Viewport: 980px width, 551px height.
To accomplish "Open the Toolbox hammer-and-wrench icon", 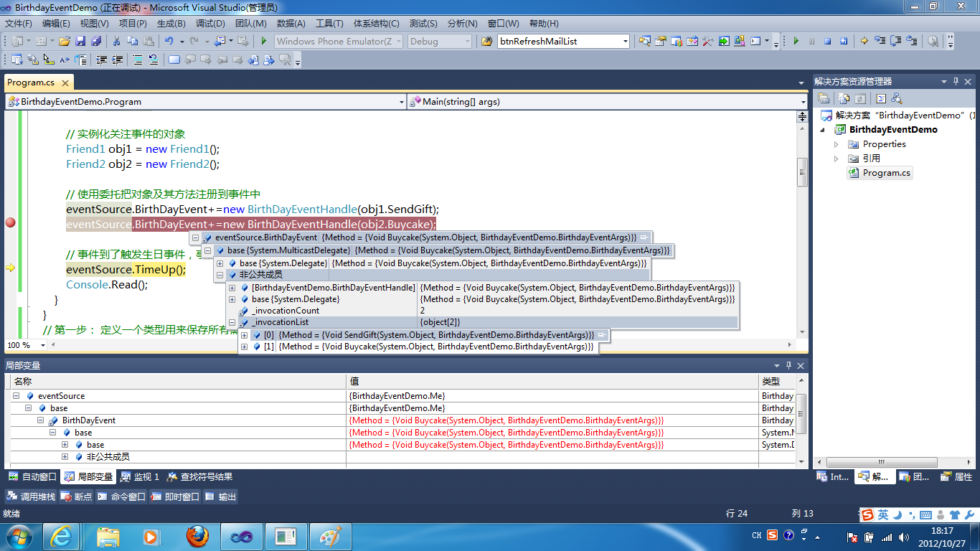I will tap(707, 42).
